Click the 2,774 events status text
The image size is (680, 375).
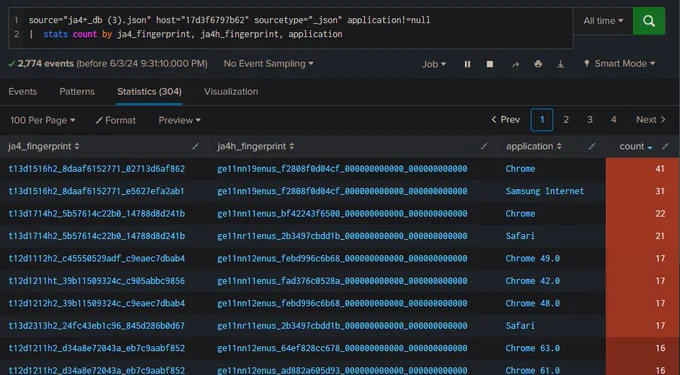pos(108,64)
